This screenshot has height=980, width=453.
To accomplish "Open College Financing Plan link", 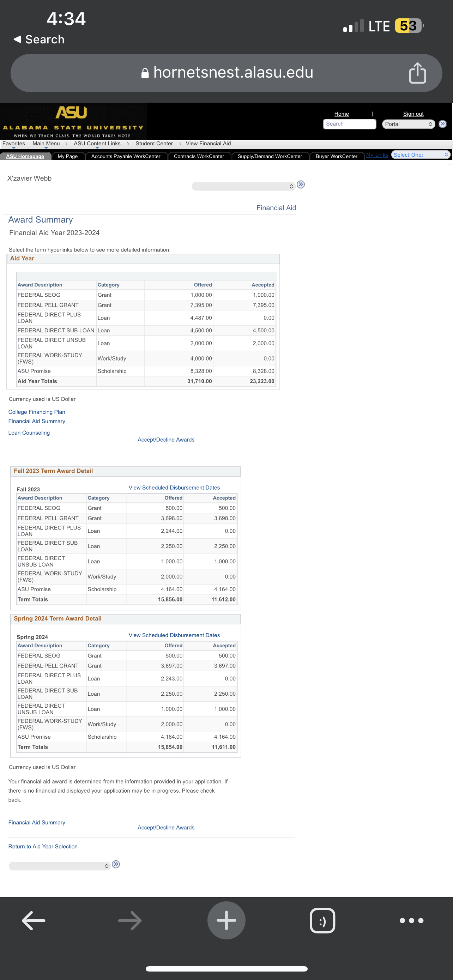I will pyautogui.click(x=36, y=412).
